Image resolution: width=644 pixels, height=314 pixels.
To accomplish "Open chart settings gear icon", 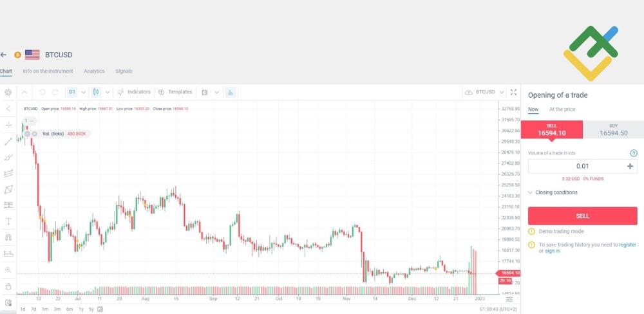I will click(x=8, y=92).
